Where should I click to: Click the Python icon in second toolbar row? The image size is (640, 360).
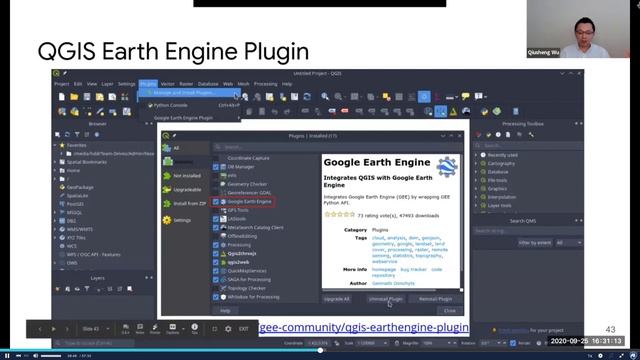[x=484, y=111]
